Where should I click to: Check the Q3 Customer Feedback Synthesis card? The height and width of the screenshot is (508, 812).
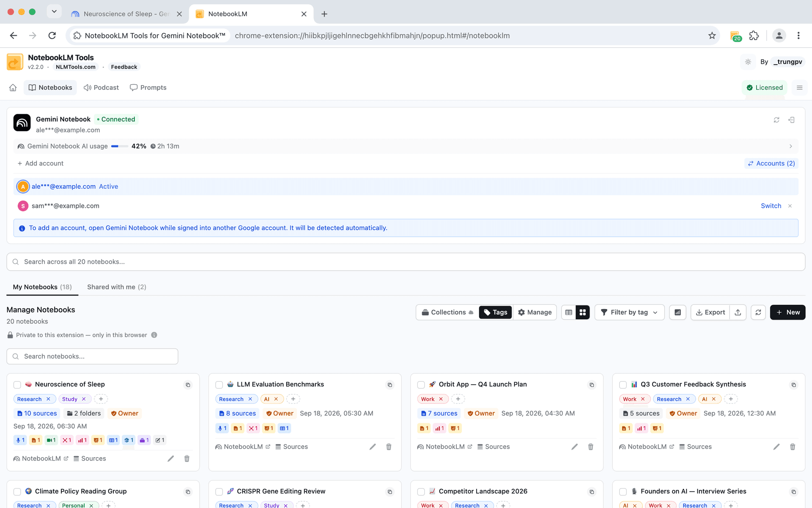pyautogui.click(x=623, y=385)
